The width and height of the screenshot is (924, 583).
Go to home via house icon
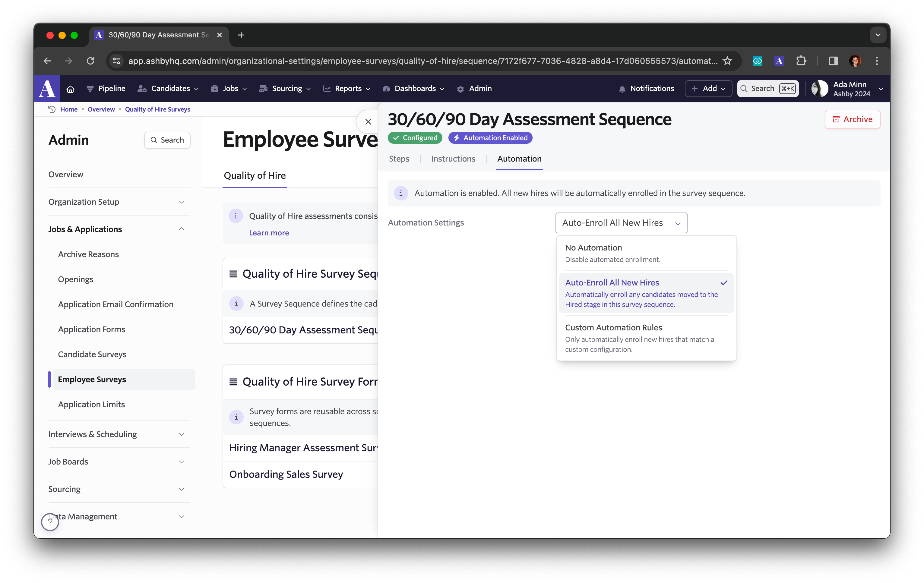pos(70,89)
